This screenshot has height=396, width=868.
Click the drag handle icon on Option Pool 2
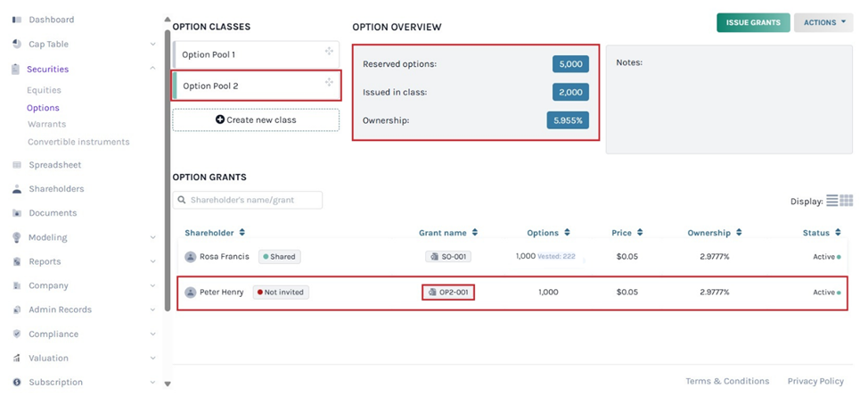329,83
